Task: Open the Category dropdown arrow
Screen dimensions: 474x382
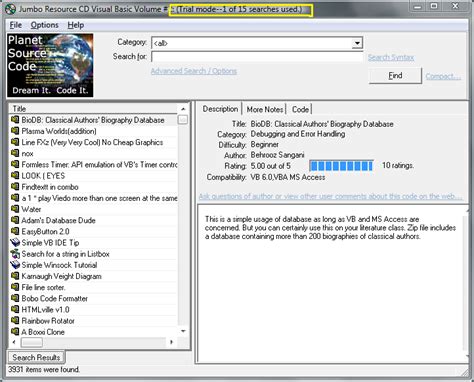Action: tap(357, 43)
